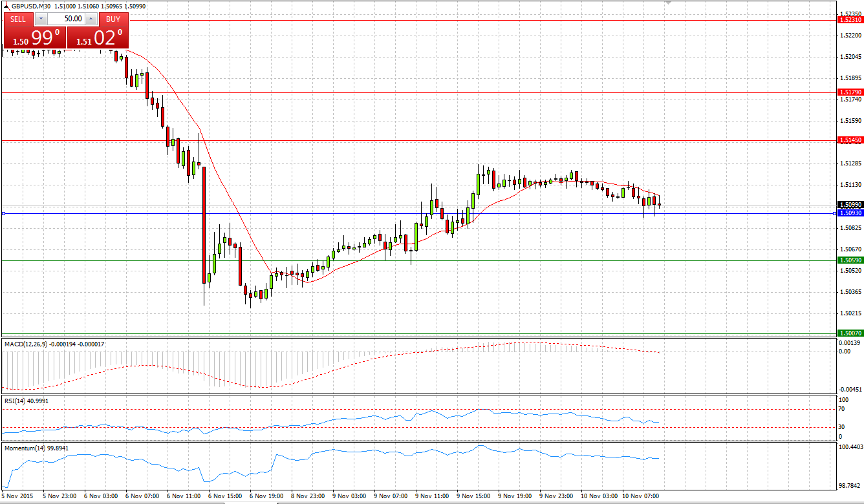Select the red 1.51790 price level label
Viewport: 864px width, 504px height.
[x=850, y=92]
